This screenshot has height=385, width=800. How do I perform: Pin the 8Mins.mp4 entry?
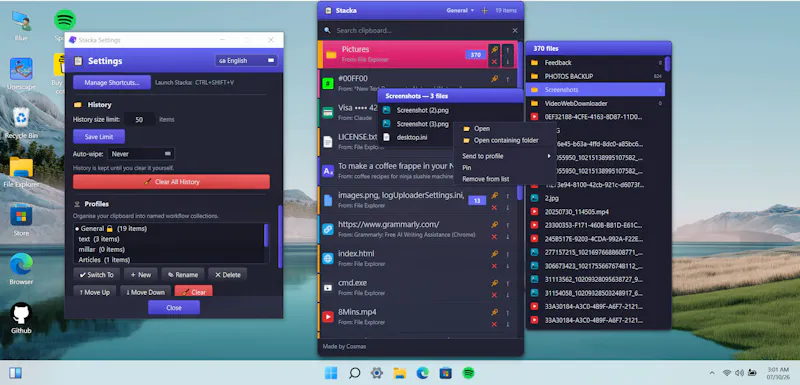[x=494, y=312]
